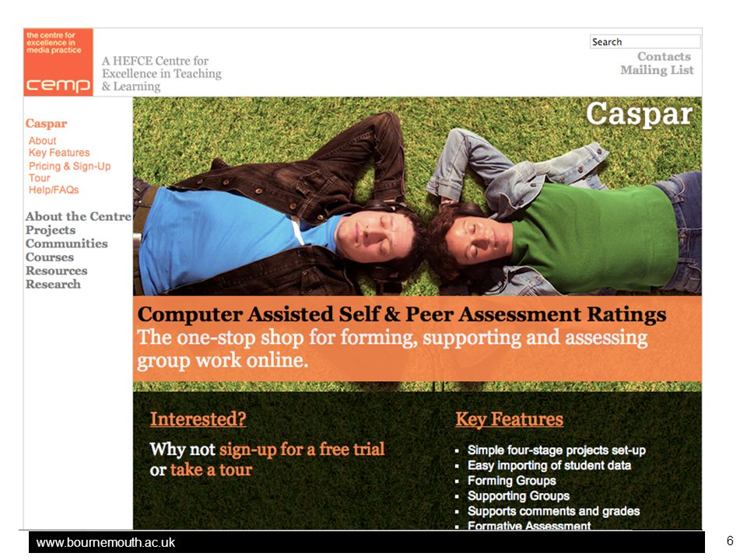The width and height of the screenshot is (747, 560).
Task: Open the Mailing List link
Action: pos(657,70)
